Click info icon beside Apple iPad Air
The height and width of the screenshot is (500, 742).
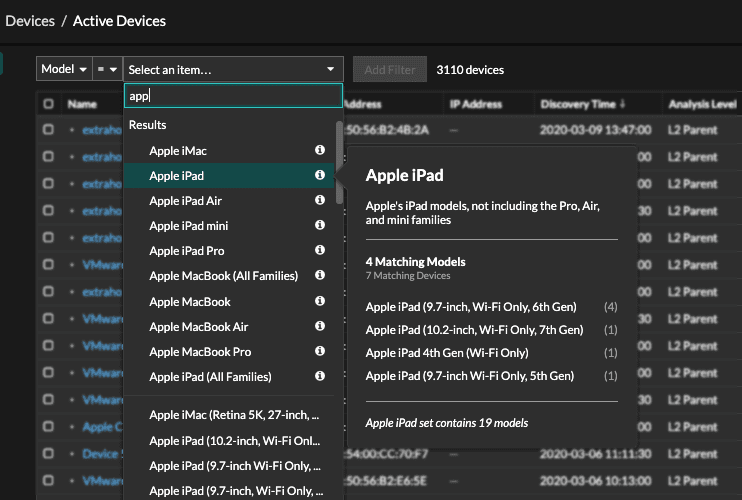pyautogui.click(x=320, y=201)
